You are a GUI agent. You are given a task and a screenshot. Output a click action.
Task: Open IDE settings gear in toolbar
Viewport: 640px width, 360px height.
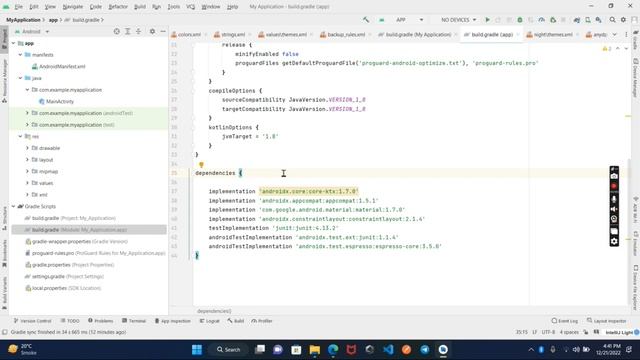623,20
